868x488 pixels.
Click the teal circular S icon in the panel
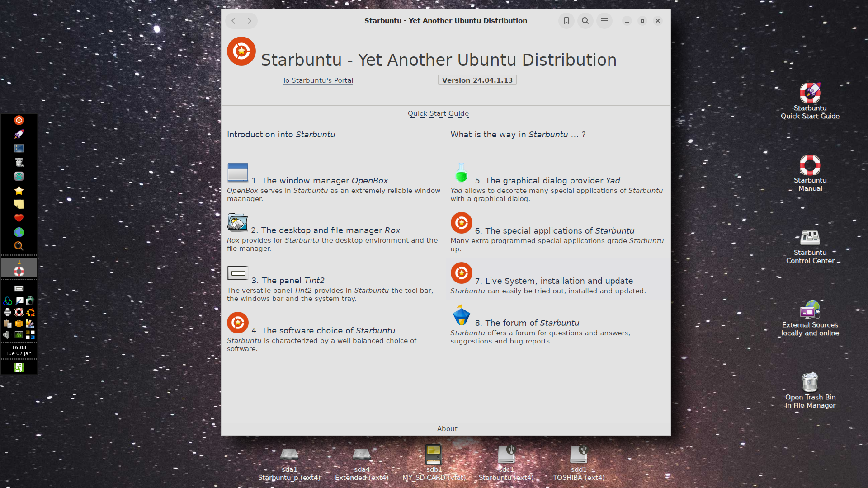point(19,176)
